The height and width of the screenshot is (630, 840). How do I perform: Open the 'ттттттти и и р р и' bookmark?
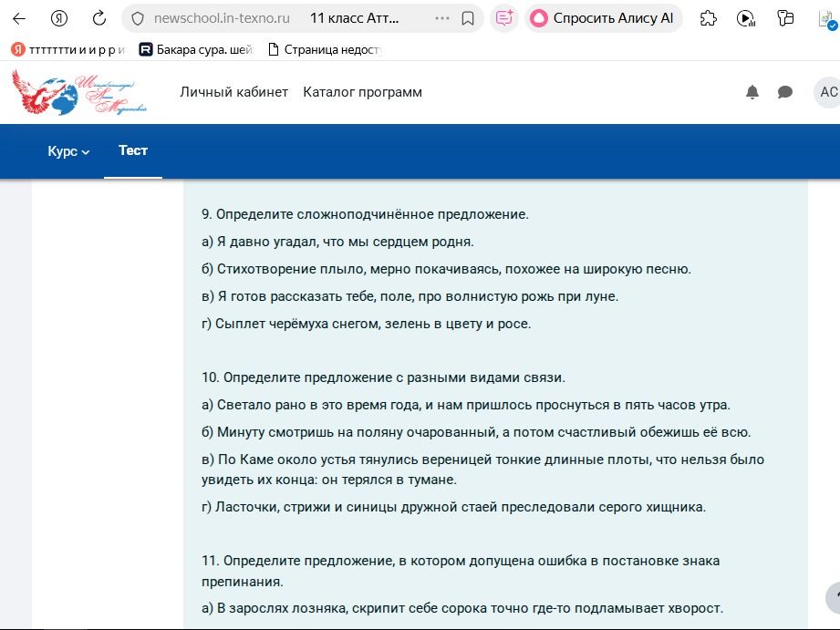pos(68,50)
